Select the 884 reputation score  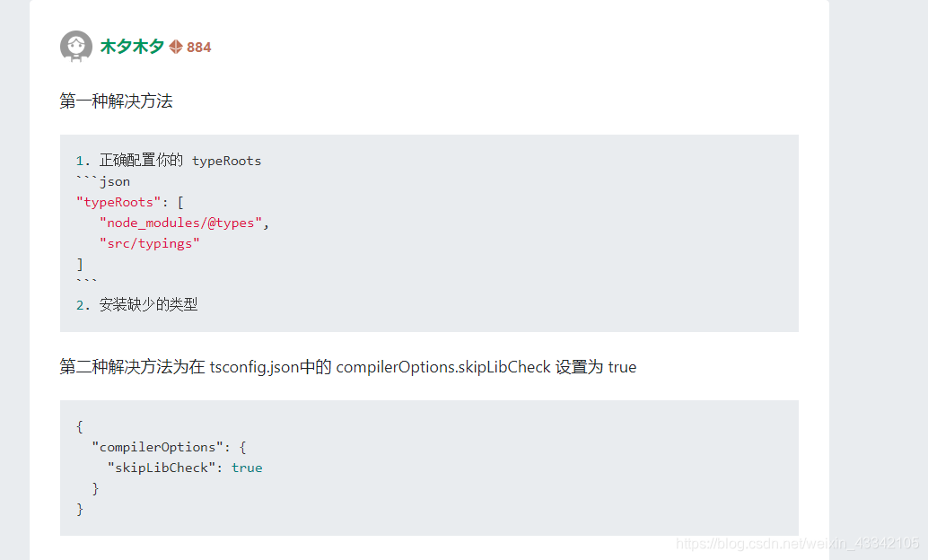(199, 48)
